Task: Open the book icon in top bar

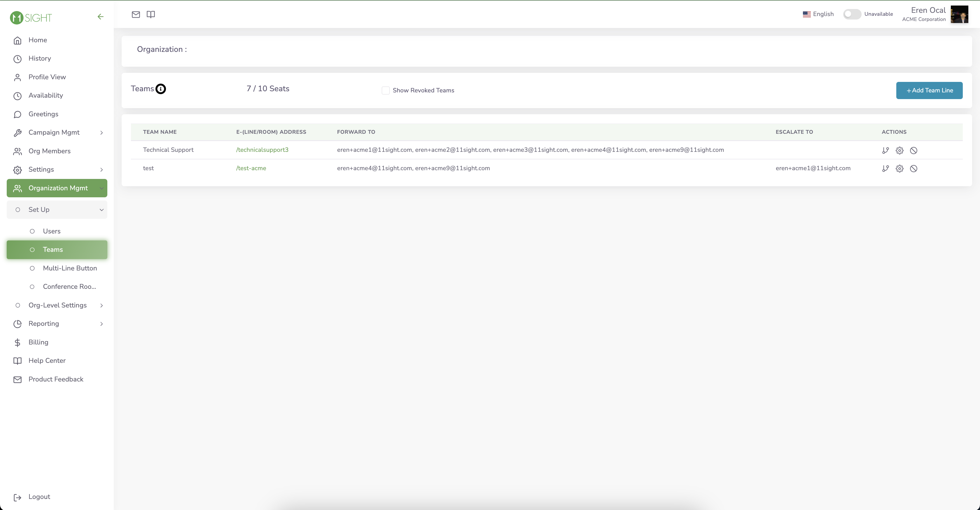Action: 151,15
